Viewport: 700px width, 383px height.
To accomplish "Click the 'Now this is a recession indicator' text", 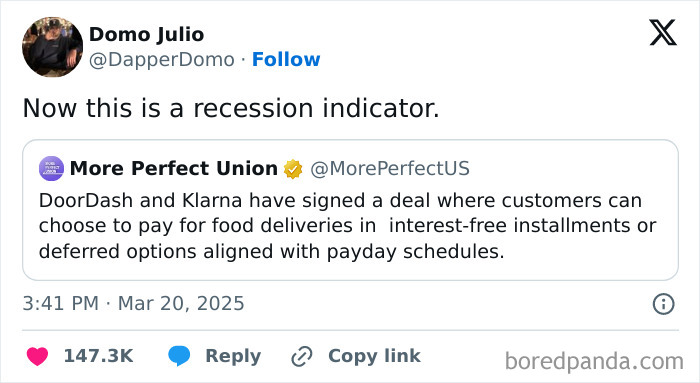I will 231,108.
